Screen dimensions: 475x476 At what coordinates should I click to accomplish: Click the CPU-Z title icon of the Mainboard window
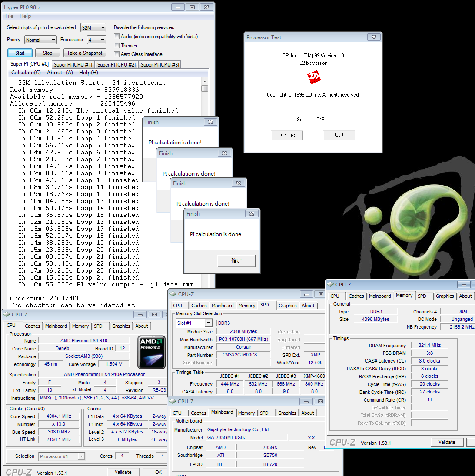click(173, 401)
